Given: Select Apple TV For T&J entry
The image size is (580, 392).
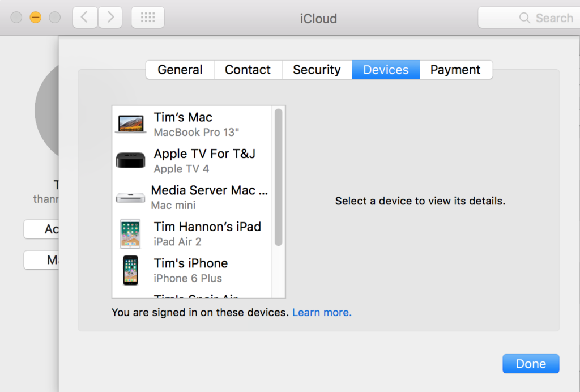Looking at the screenshot, I should point(191,160).
